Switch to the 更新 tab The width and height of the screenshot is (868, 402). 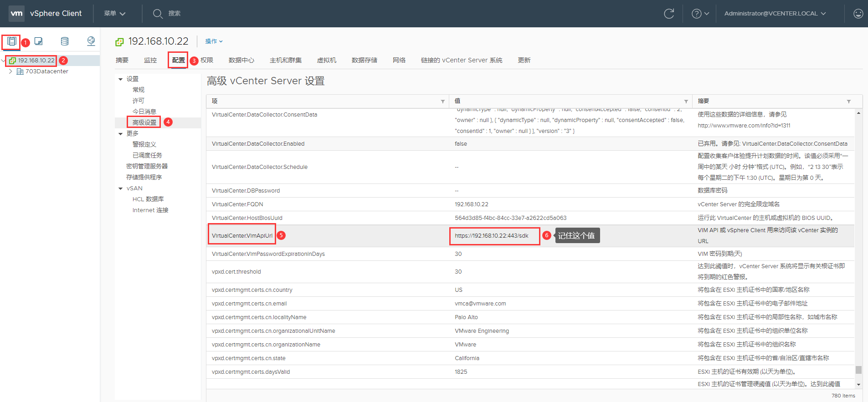tap(524, 60)
